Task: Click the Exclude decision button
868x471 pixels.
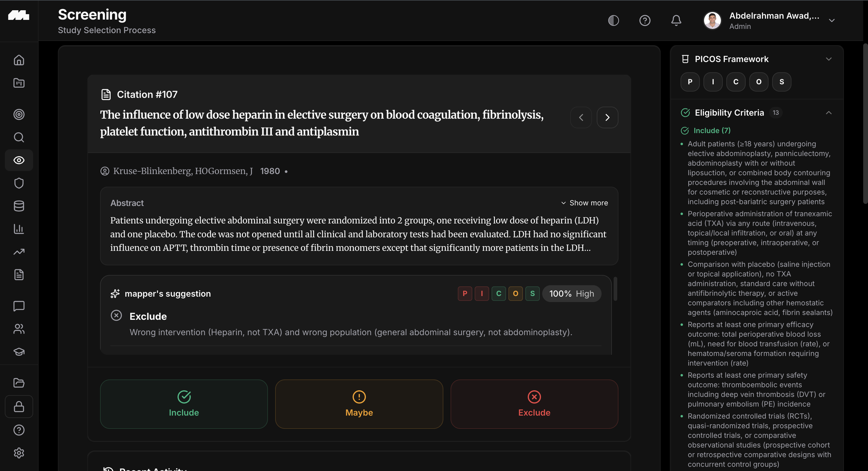Action: 534,404
